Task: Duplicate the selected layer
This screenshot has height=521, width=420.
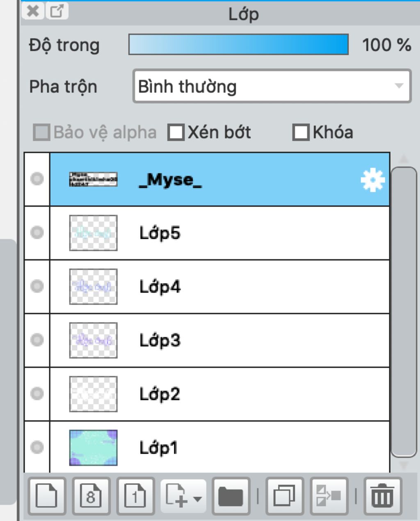Action: pos(285,496)
